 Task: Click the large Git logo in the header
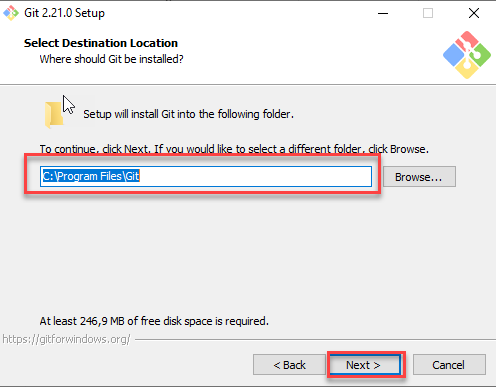467,55
